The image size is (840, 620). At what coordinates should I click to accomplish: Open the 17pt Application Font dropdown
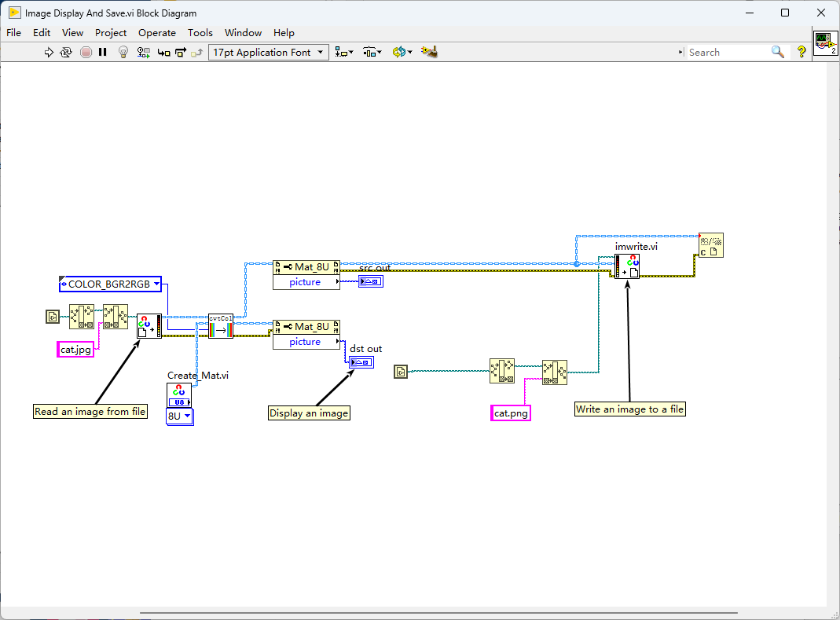point(270,52)
